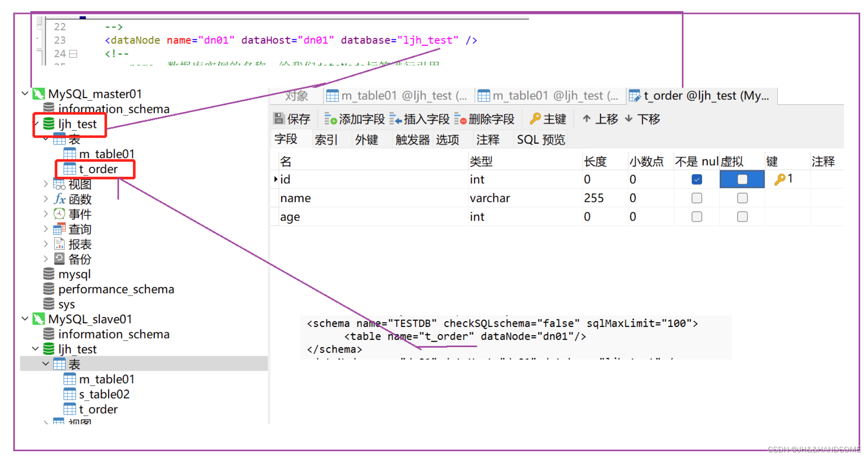Expand the Backup (备份) node

click(x=45, y=259)
